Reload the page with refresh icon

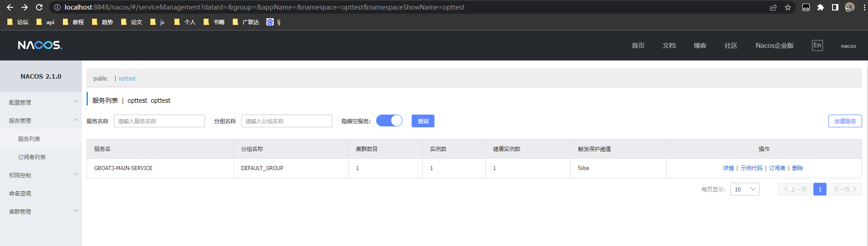[x=39, y=7]
